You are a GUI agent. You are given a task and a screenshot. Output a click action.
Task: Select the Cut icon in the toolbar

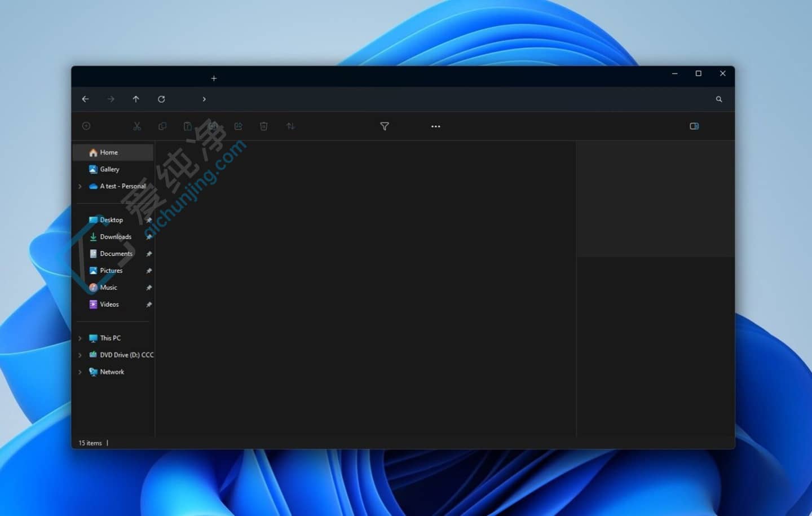click(x=137, y=126)
